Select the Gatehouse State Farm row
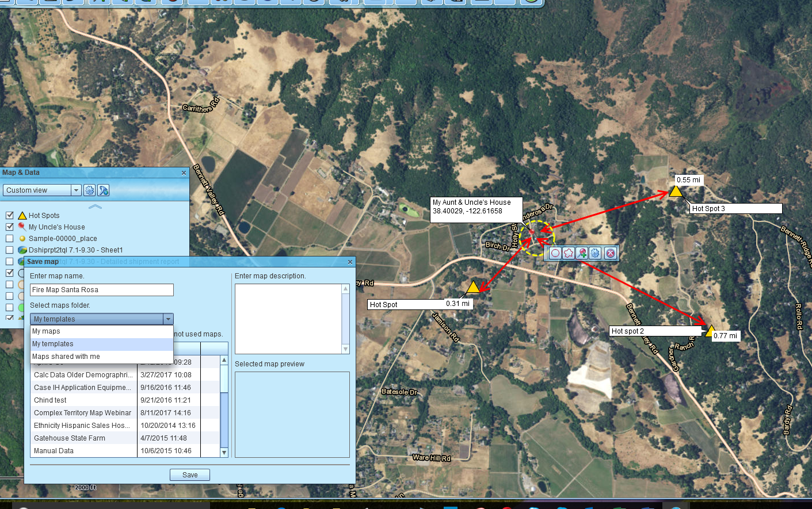 [124, 438]
